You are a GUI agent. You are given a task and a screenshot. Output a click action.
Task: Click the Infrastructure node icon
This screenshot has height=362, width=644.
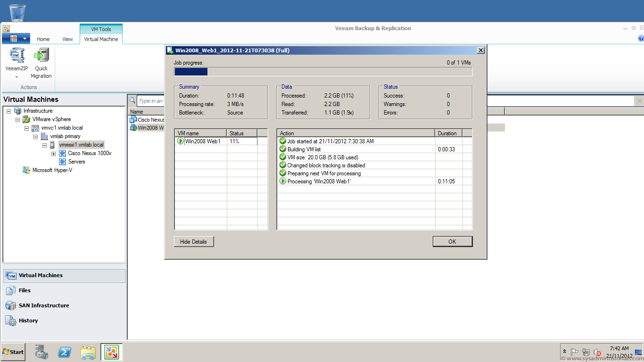17,111
